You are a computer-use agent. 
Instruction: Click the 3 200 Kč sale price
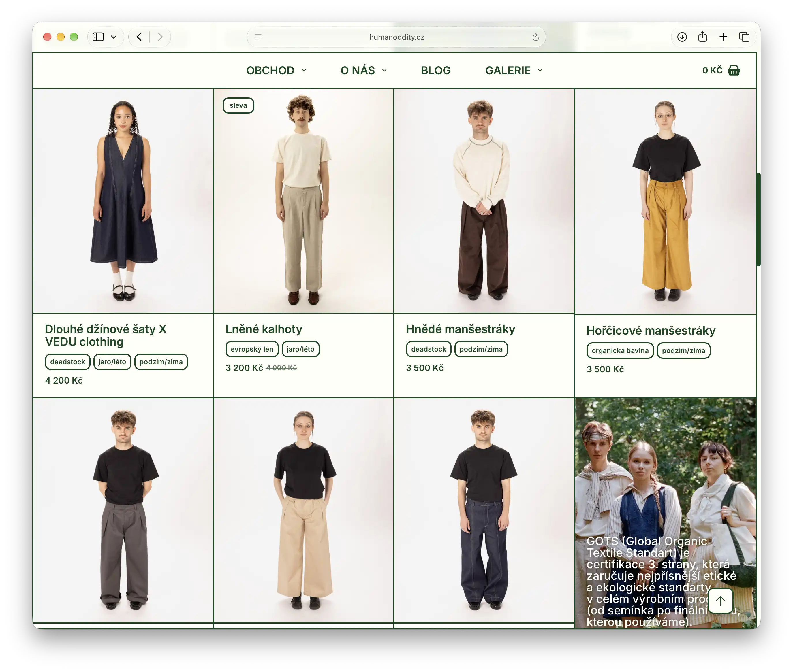pyautogui.click(x=244, y=368)
